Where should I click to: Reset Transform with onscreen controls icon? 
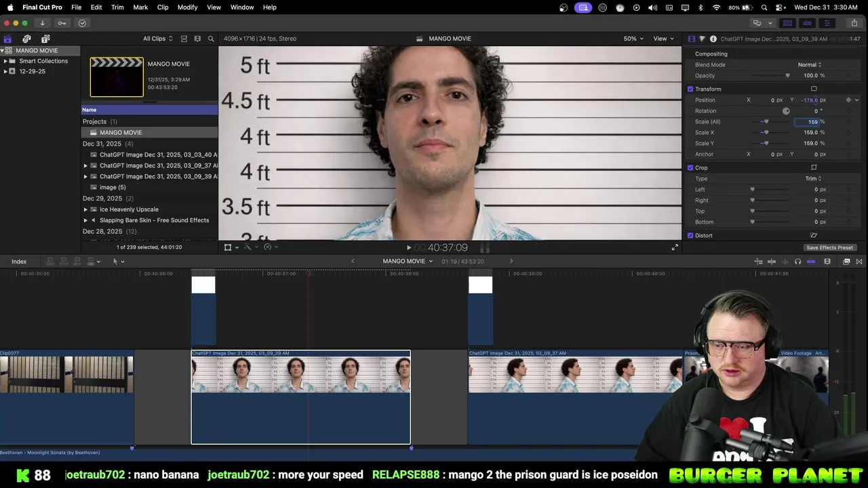pyautogui.click(x=814, y=89)
